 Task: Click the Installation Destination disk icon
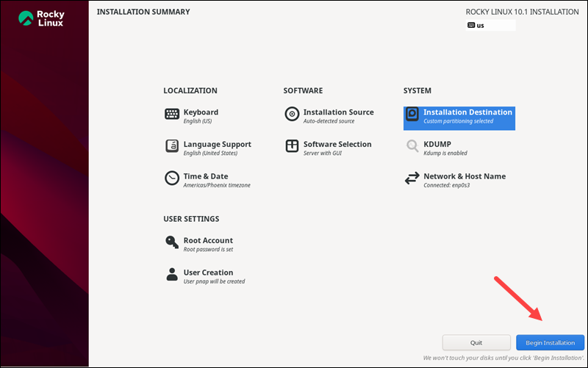click(412, 114)
